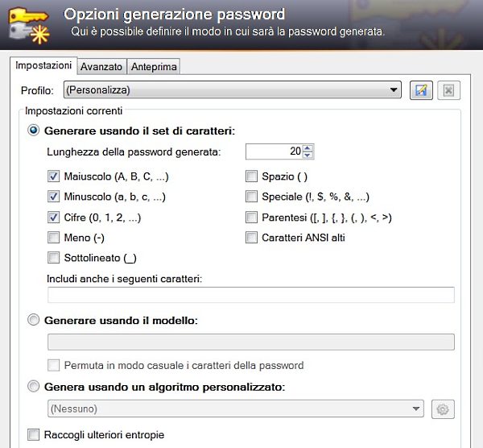Select Generare usando il modello radio

coord(34,321)
